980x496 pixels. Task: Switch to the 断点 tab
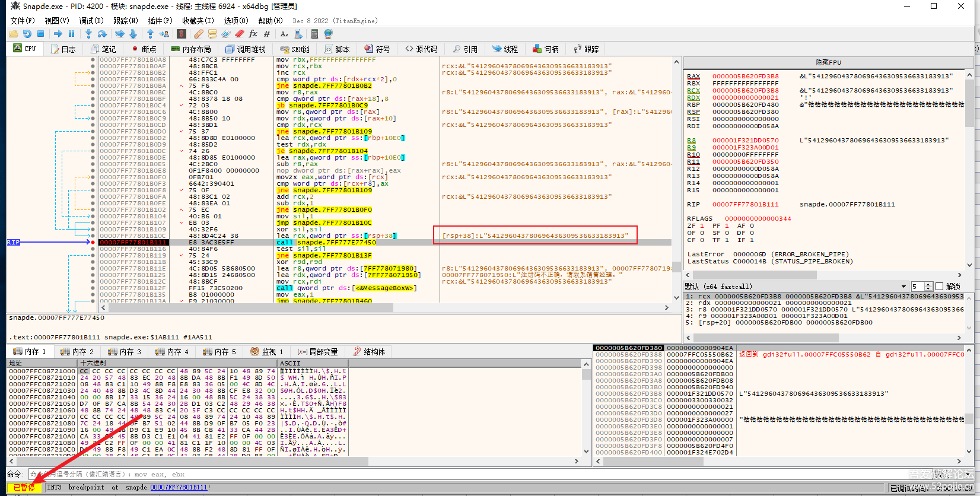click(x=144, y=49)
